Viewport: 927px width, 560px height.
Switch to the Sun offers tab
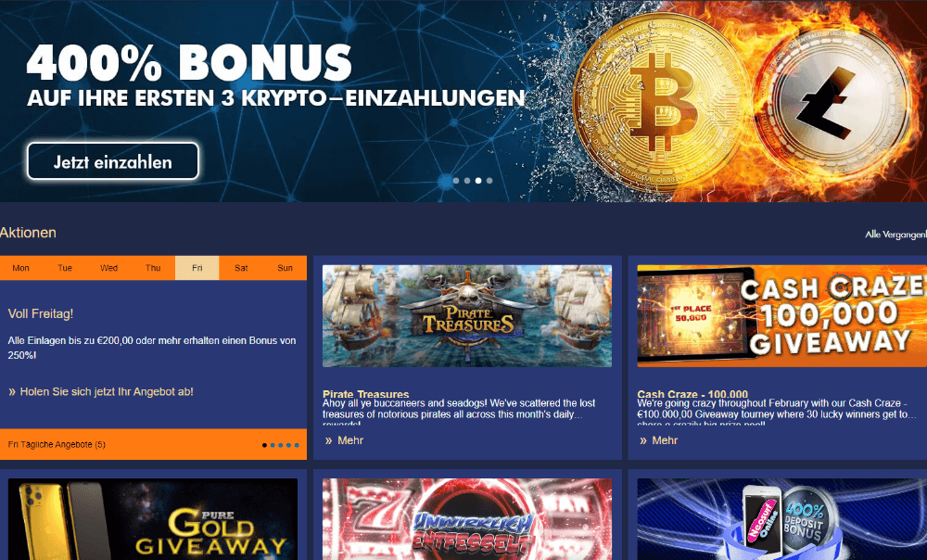pos(285,268)
